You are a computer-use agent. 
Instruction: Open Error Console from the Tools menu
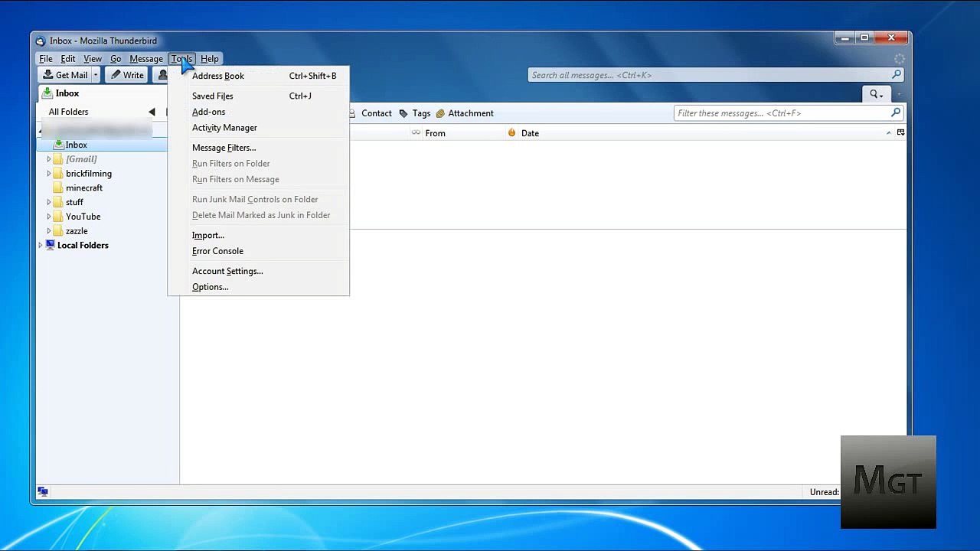[x=258, y=251]
